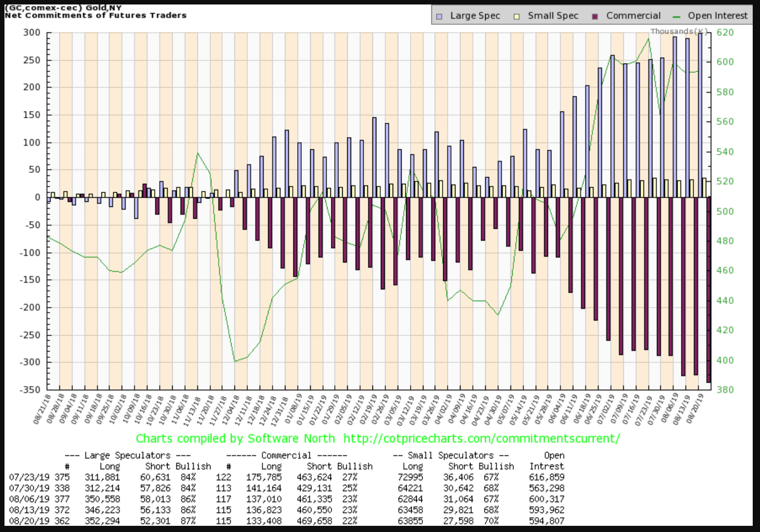Click the 300 label on left axis
Image resolution: width=760 pixels, height=532 pixels.
(31, 33)
